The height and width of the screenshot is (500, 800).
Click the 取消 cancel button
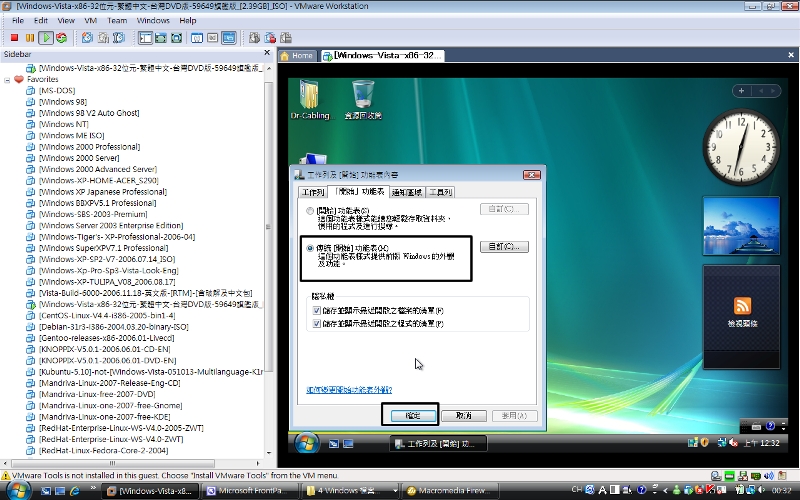[464, 416]
